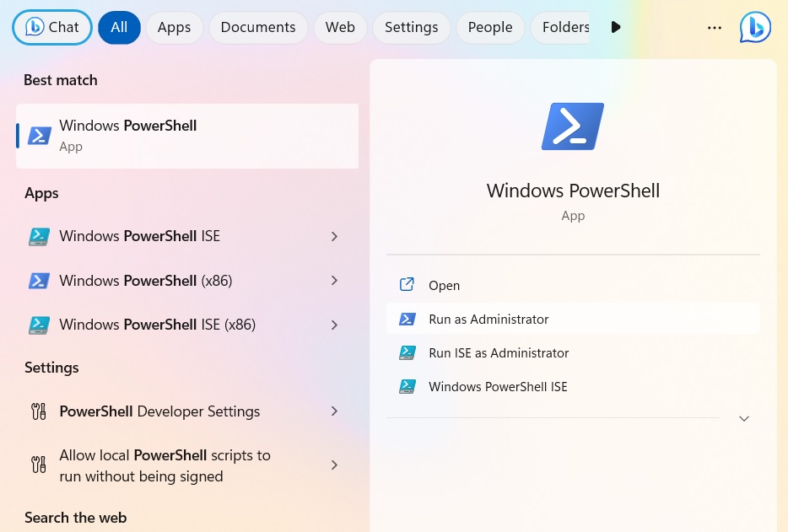Viewport: 788px width, 532px height.
Task: Click the PowerShell icon in the preview pane
Action: (x=573, y=125)
